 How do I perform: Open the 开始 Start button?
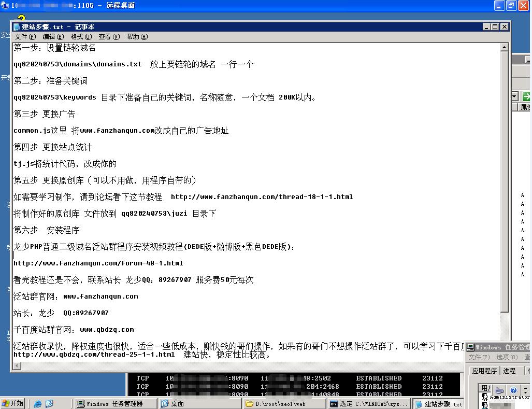pyautogui.click(x=12, y=403)
